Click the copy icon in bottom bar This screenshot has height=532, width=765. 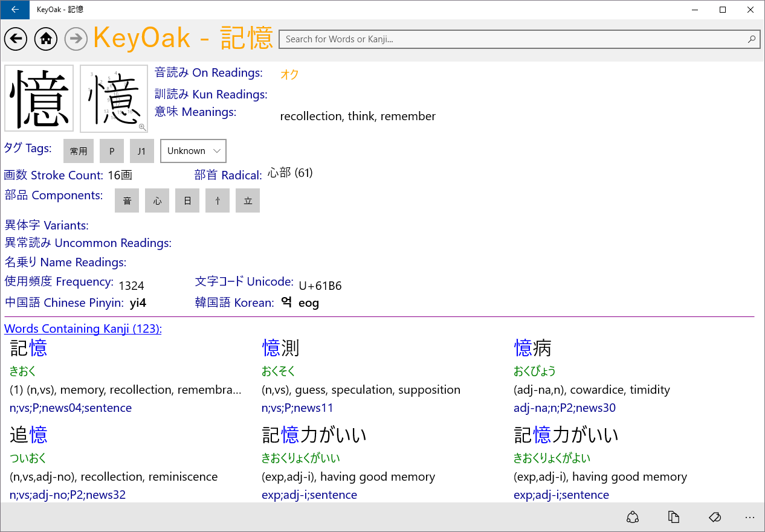674,517
